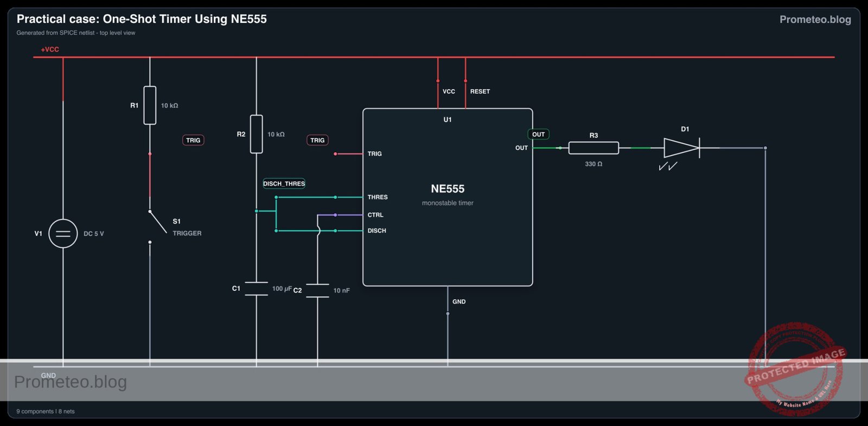Click the R3 330 Ω resistor symbol
The image size is (868, 426).
(593, 148)
